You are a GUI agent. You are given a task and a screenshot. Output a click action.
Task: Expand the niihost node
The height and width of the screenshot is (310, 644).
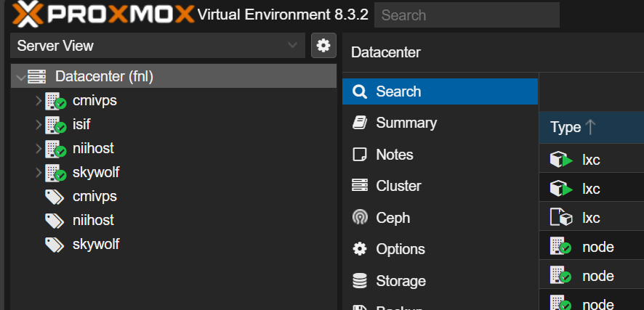(39, 148)
